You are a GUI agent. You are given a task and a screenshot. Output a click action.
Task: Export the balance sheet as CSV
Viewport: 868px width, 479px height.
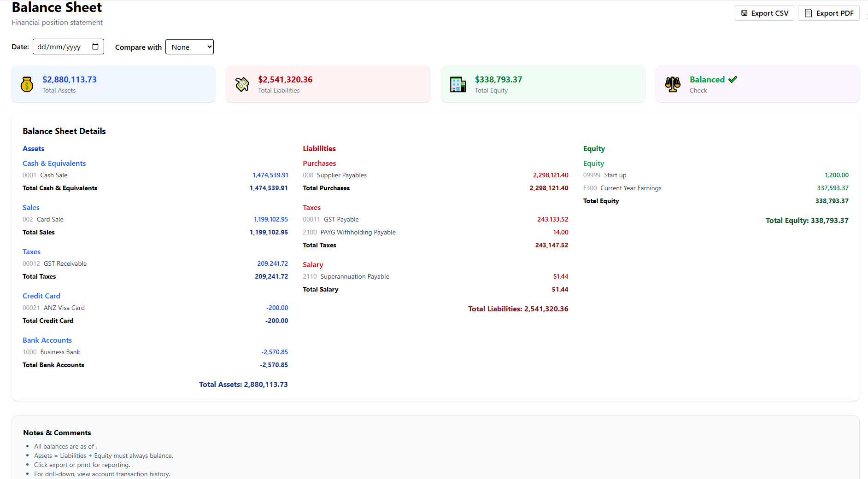764,13
